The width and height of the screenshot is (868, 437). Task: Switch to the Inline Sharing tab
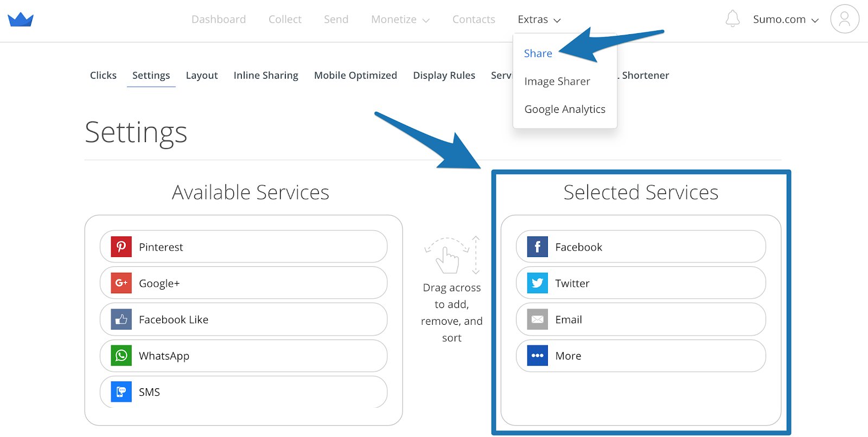click(x=266, y=75)
